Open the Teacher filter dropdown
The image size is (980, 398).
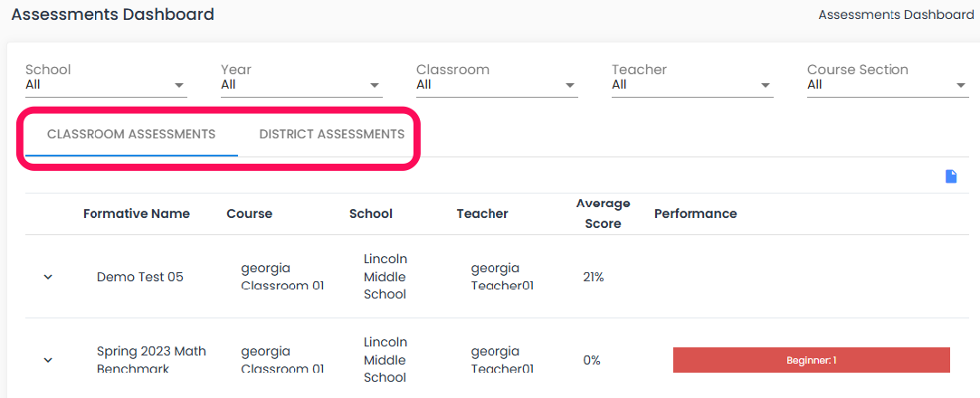click(692, 84)
